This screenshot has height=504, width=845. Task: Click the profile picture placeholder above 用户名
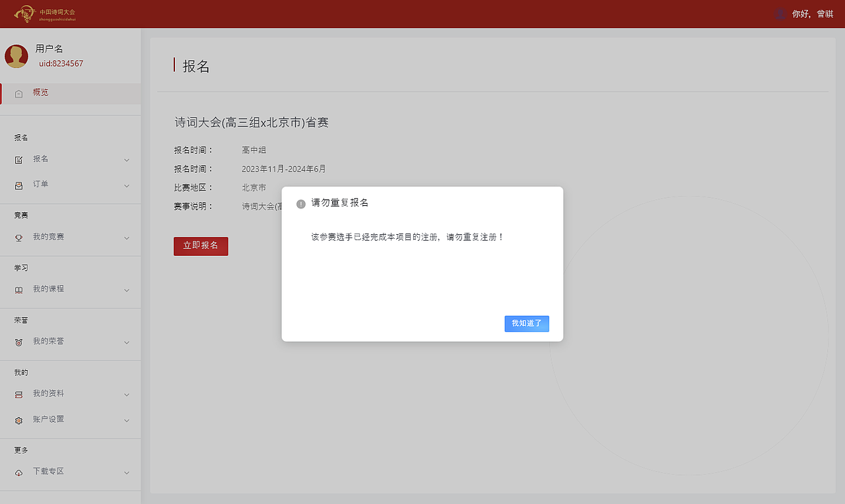[x=16, y=56]
